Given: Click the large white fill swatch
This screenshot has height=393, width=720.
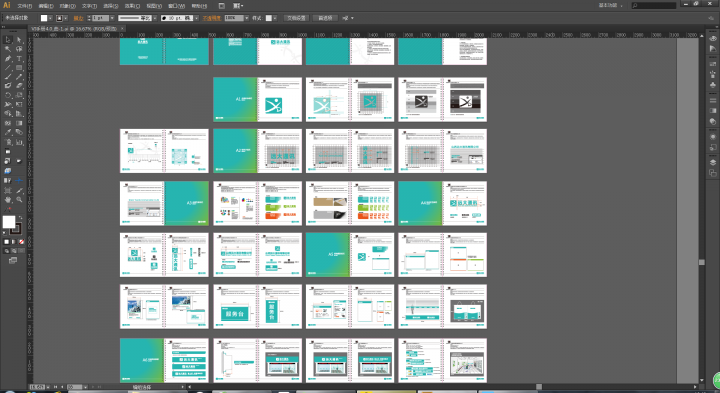Looking at the screenshot, I should [9, 222].
